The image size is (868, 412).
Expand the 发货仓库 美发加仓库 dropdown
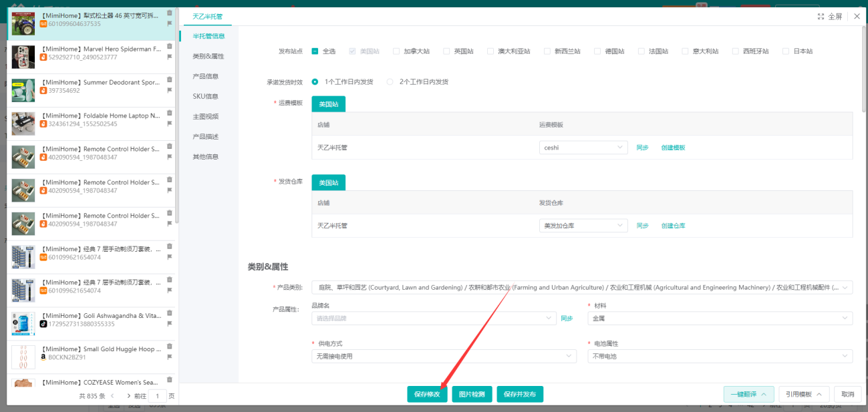(583, 226)
